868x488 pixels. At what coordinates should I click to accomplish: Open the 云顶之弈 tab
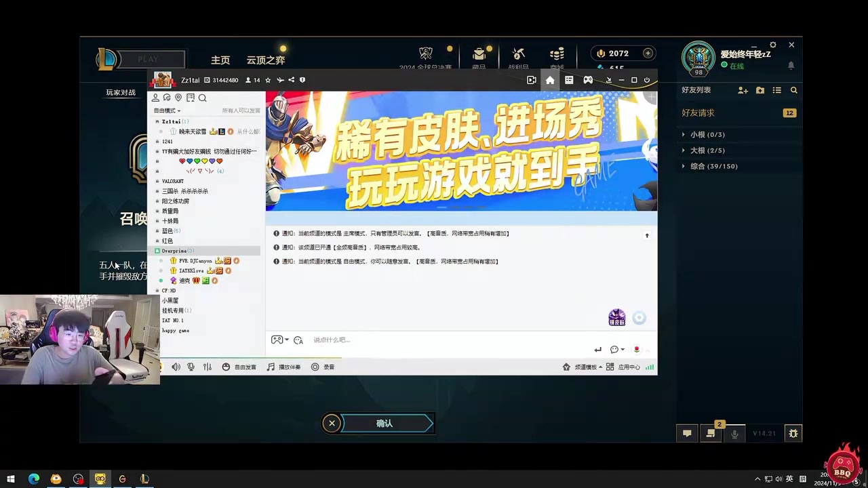tap(265, 60)
